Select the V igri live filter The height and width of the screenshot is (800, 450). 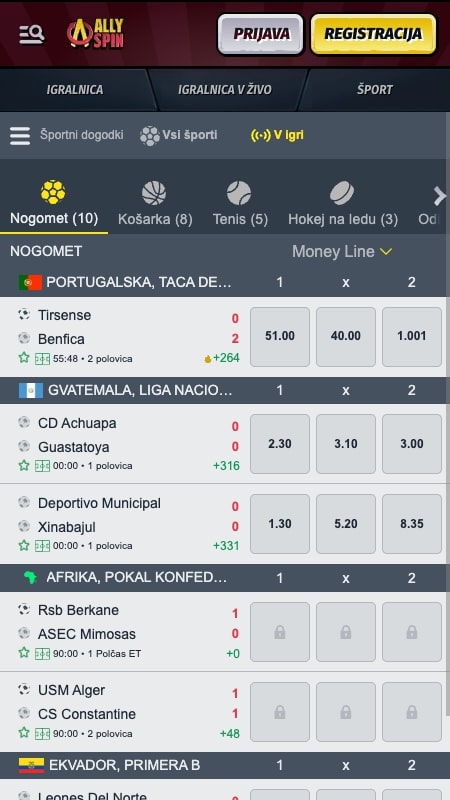coord(277,136)
